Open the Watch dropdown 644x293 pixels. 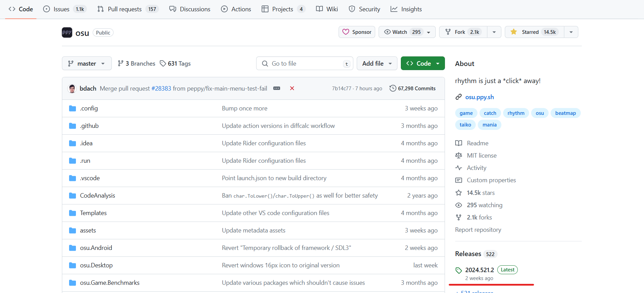tap(407, 32)
